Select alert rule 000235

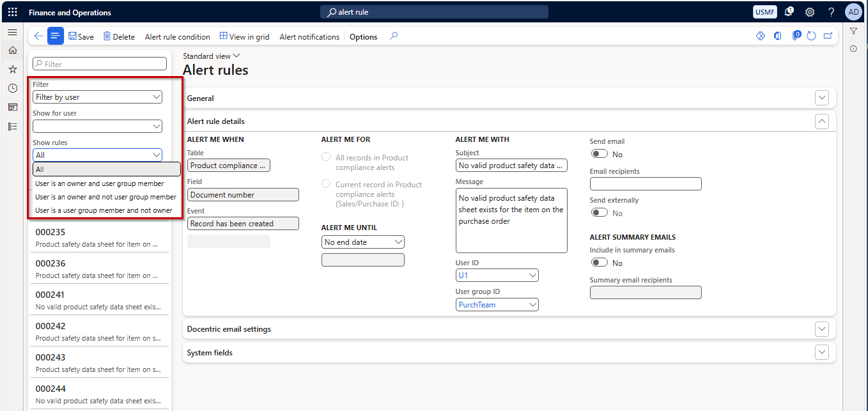tap(100, 238)
